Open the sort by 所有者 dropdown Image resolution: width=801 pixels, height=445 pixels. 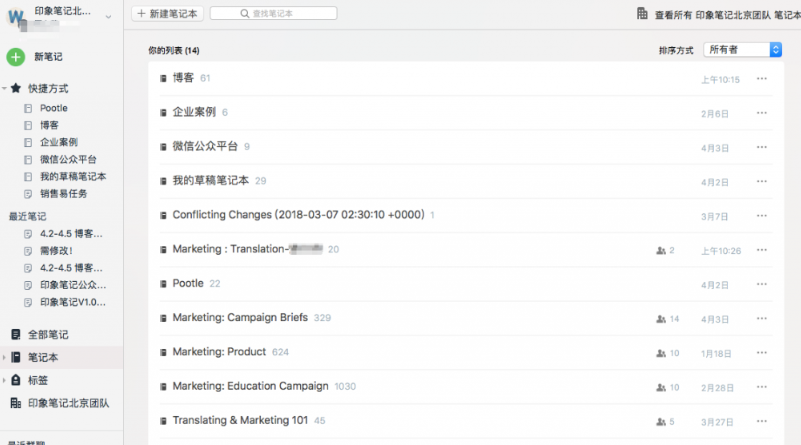743,50
